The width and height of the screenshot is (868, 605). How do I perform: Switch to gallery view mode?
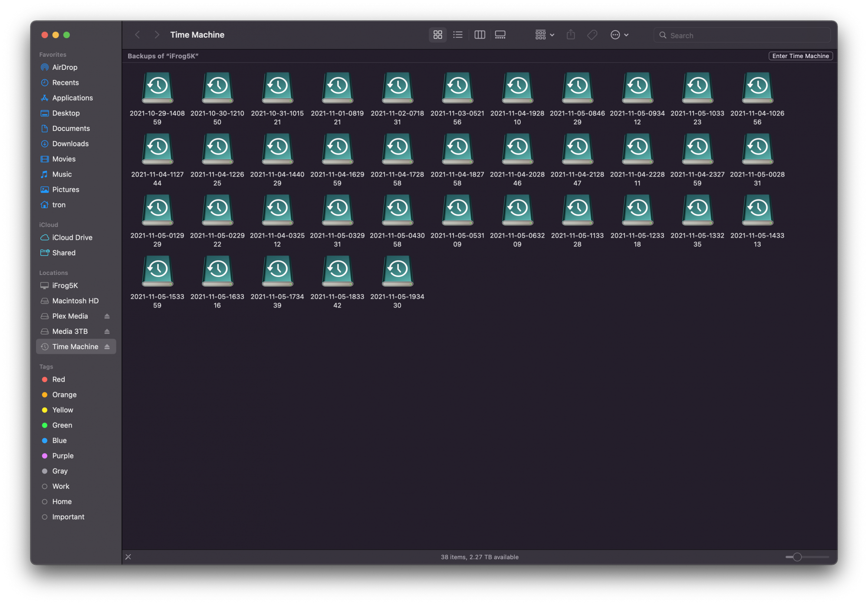coord(500,35)
